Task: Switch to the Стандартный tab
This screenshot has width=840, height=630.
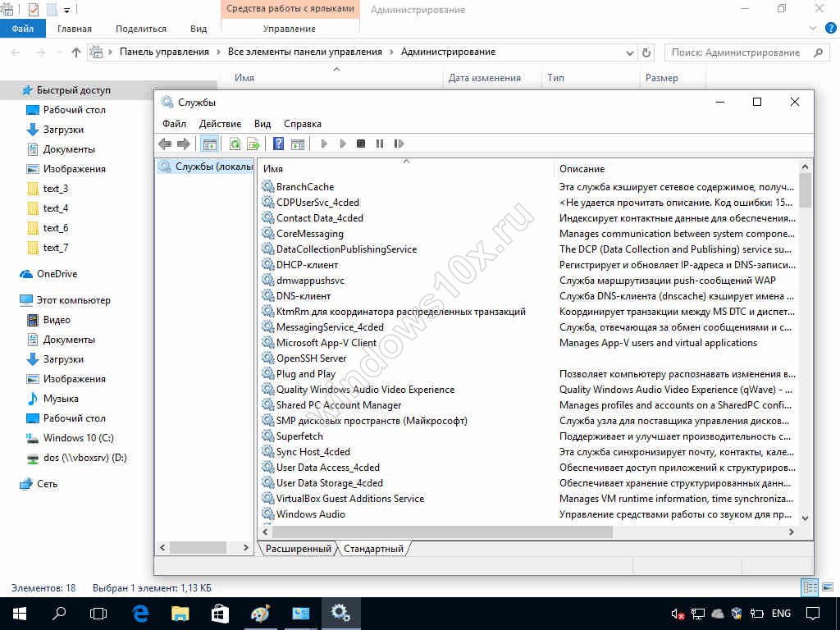Action: [x=373, y=549]
